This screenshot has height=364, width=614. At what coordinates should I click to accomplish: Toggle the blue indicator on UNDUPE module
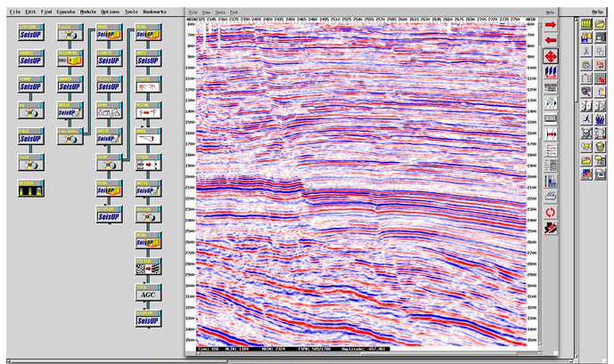pyautogui.click(x=81, y=79)
